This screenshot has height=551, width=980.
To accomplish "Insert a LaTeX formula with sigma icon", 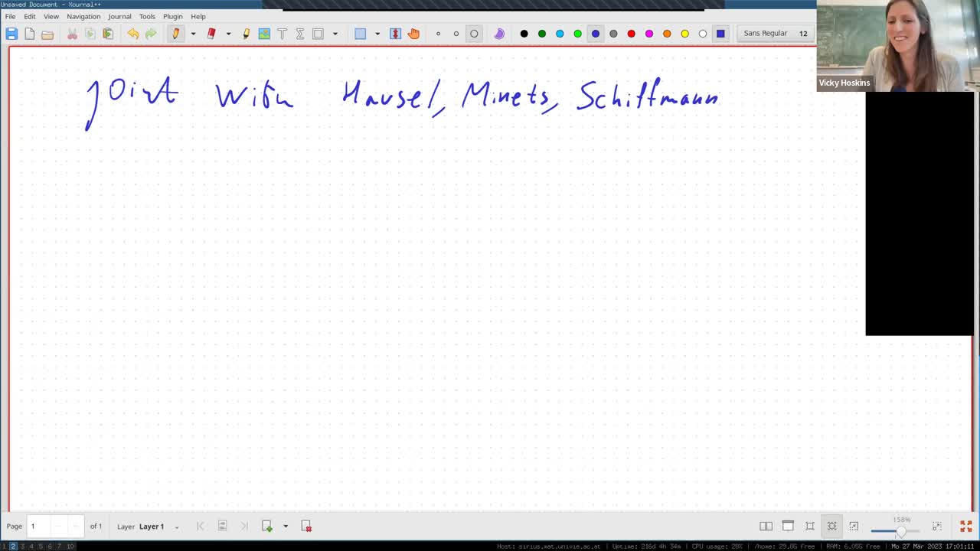I will pos(300,34).
